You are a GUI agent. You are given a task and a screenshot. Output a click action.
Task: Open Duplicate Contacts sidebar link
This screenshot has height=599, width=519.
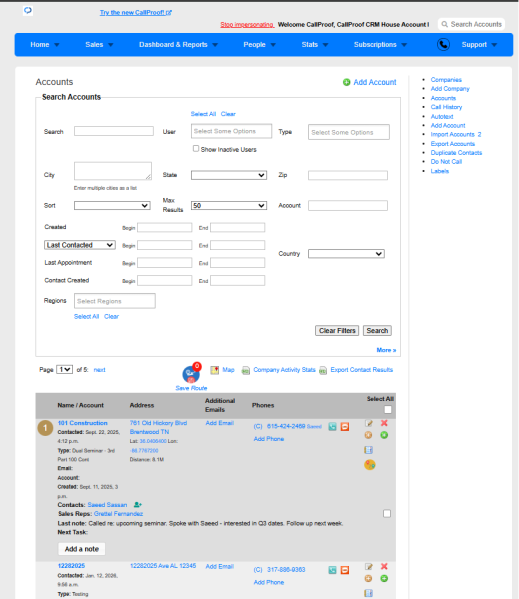[456, 153]
